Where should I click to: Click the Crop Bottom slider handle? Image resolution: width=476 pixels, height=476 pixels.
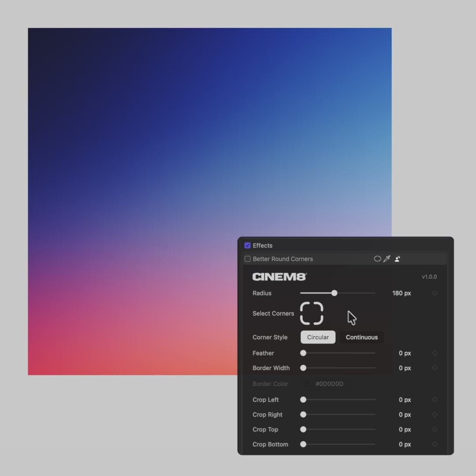coord(303,444)
